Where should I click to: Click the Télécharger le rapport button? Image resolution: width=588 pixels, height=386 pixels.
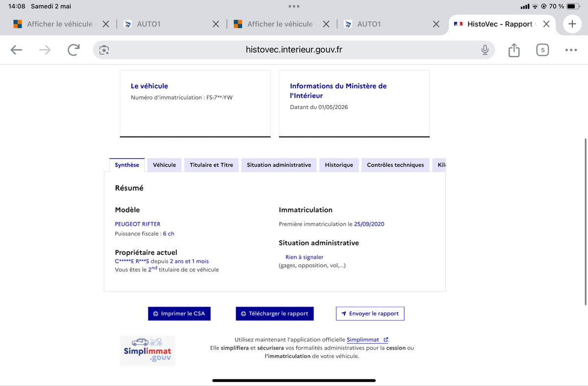(274, 314)
